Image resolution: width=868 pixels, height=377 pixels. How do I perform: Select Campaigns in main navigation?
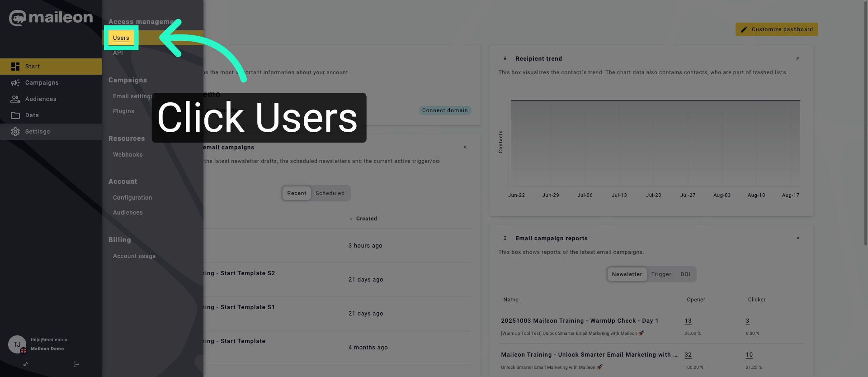51,83
